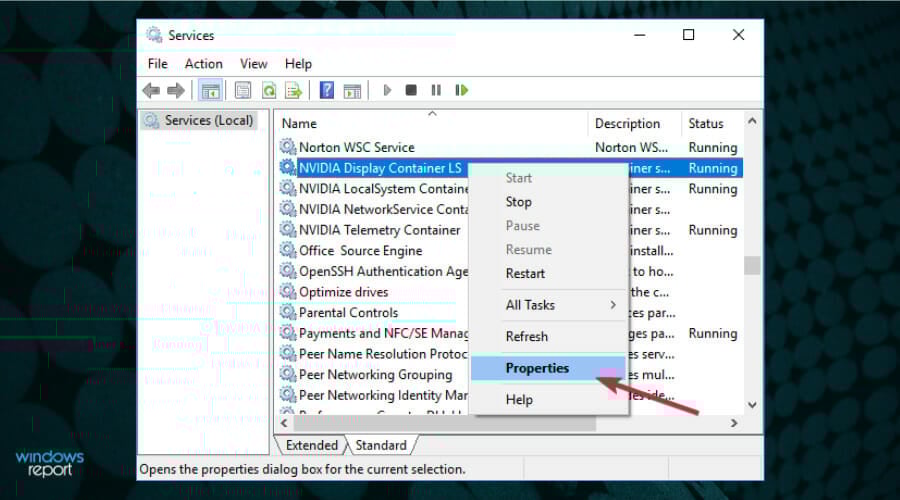
Task: Click the Restart Service toolbar icon
Action: point(461,90)
